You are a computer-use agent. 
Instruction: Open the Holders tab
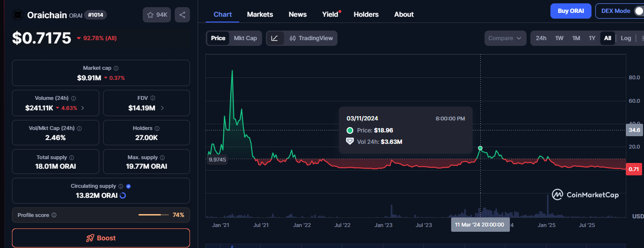(366, 14)
